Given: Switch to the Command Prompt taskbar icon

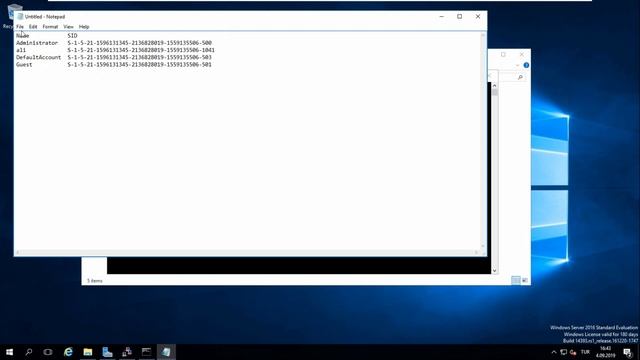Looking at the screenshot, I should (147, 352).
